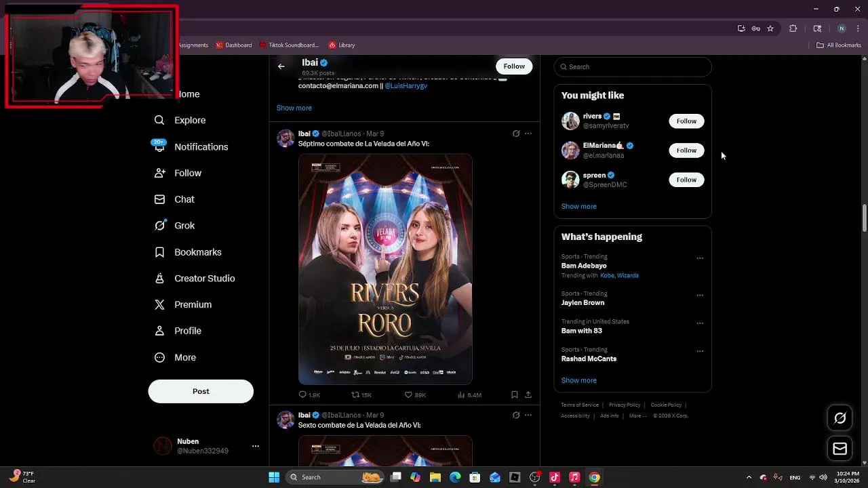Click the back arrow on Ibai's profile
Image resolution: width=868 pixels, height=488 pixels.
click(x=281, y=66)
